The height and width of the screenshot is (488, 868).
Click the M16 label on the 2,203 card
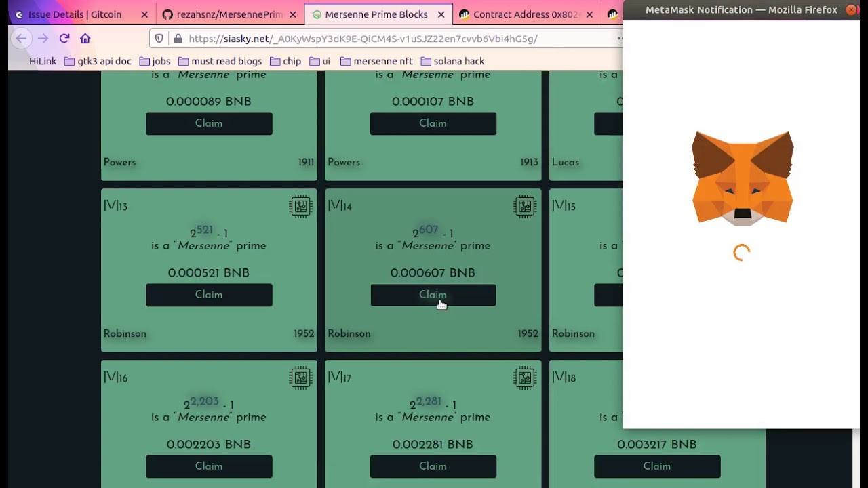(x=115, y=378)
